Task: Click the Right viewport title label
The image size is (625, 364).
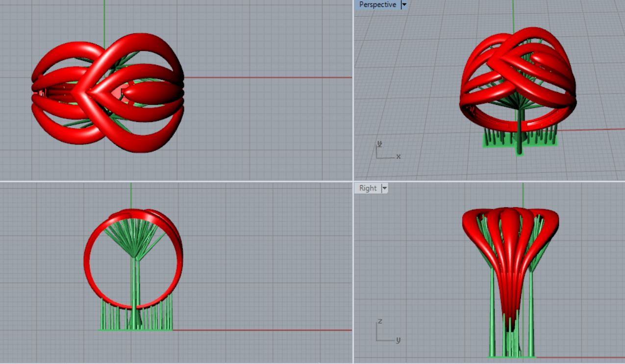Action: point(368,188)
